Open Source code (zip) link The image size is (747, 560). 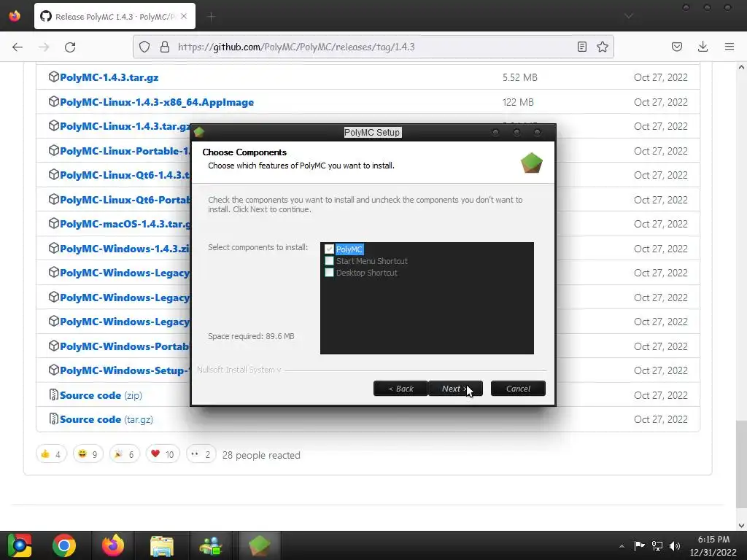101,395
